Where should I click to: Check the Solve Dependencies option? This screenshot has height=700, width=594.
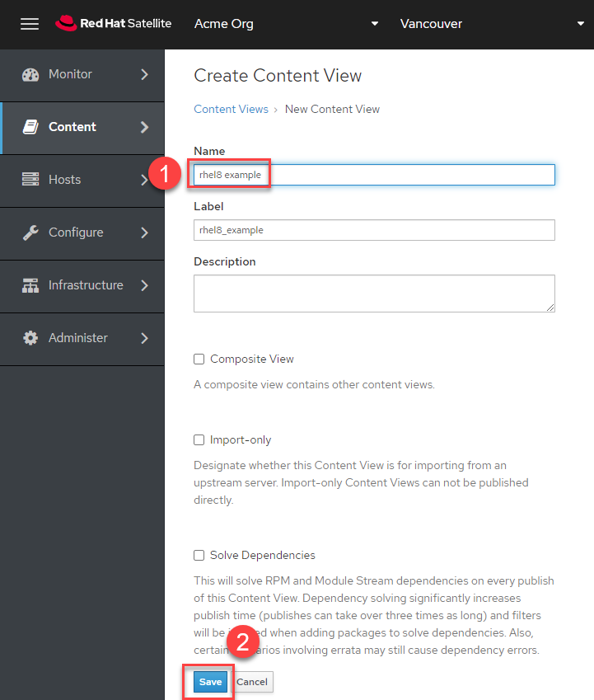(x=199, y=556)
